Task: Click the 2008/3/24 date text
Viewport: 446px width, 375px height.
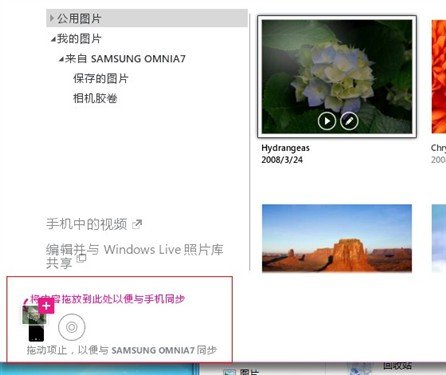Action: [282, 160]
